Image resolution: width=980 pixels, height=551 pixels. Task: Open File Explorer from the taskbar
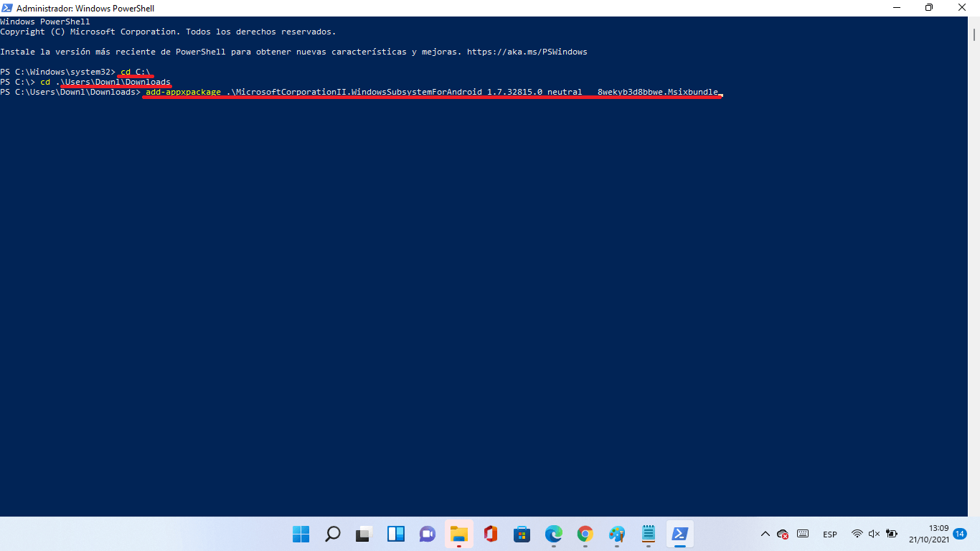tap(459, 534)
